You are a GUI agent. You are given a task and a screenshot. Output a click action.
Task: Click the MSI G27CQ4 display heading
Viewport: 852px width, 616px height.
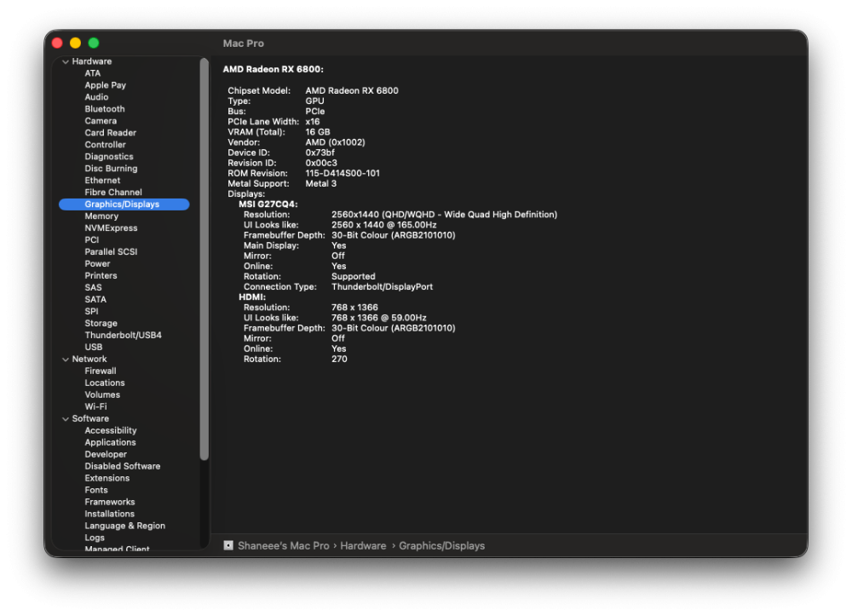pyautogui.click(x=268, y=204)
